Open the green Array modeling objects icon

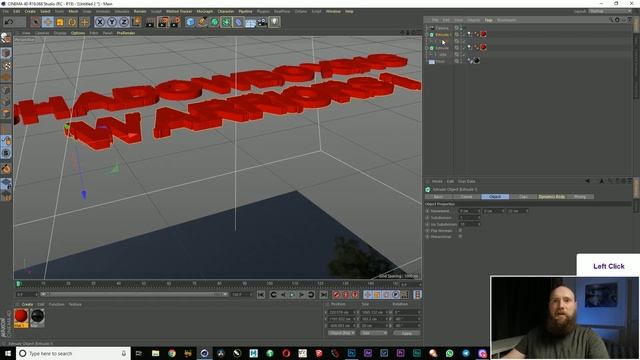226,22
